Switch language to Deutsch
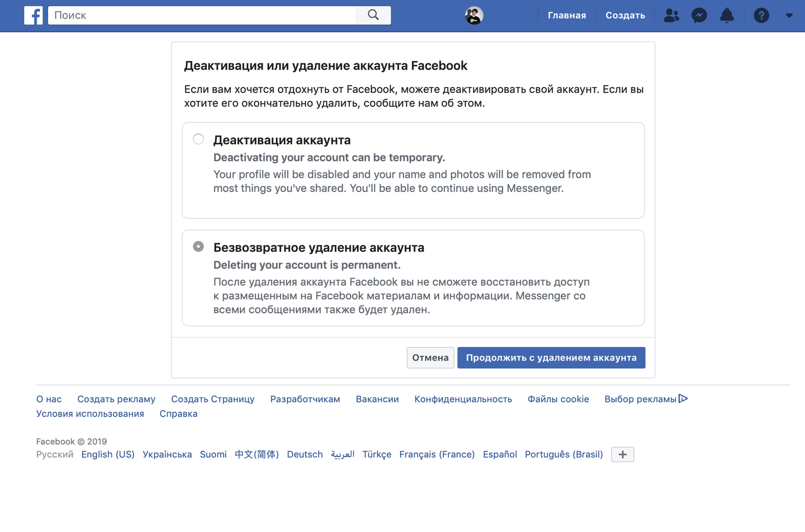The height and width of the screenshot is (532, 805). [x=305, y=454]
